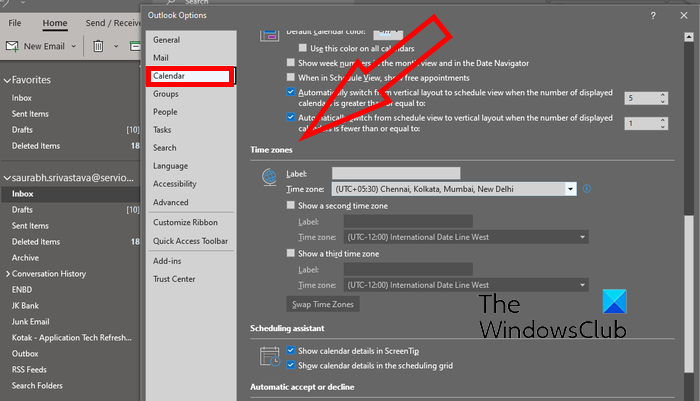Switch to the Home ribbon tab
This screenshot has height=401, width=700.
coord(55,23)
